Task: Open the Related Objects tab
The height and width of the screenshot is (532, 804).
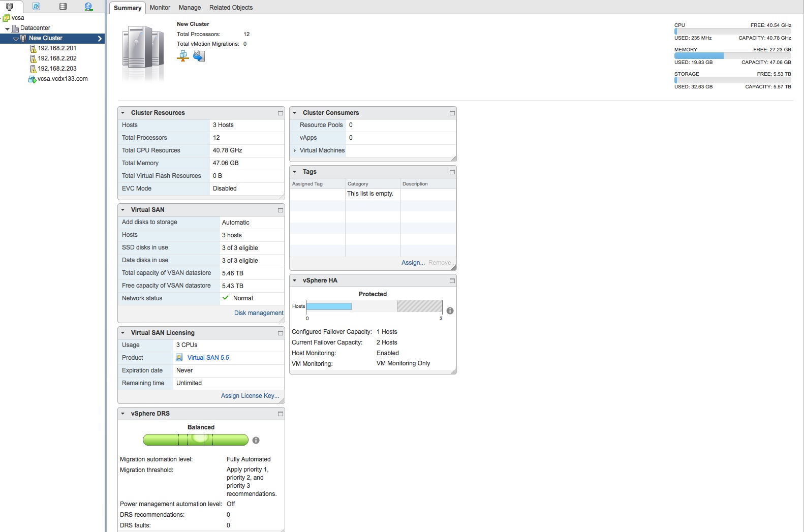Action: 231,8
